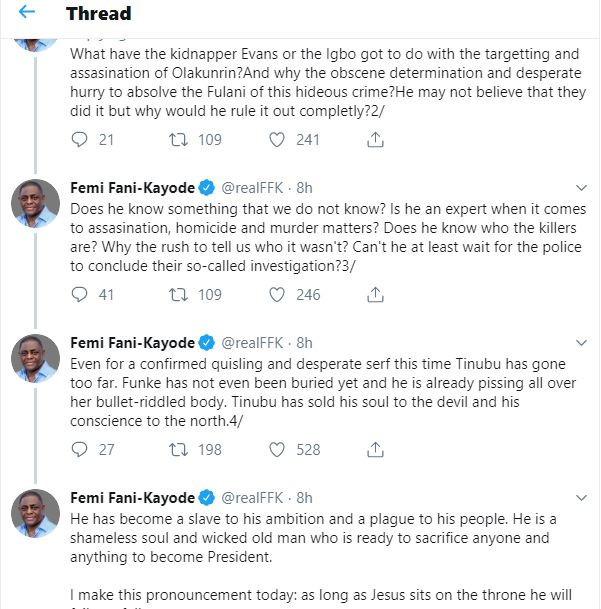The image size is (601, 609).
Task: Share the tweet ending in 4/
Action: 376,450
